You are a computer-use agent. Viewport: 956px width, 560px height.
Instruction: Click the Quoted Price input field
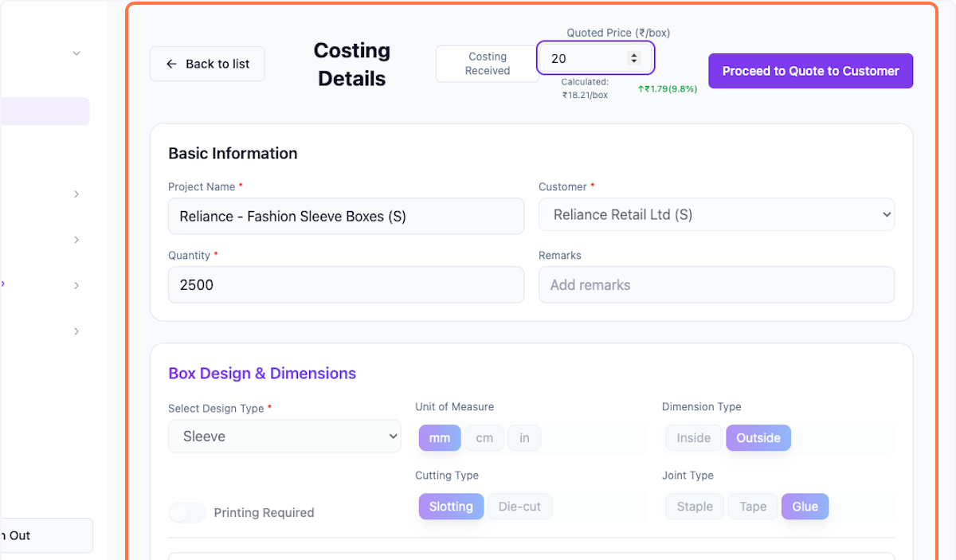click(586, 58)
